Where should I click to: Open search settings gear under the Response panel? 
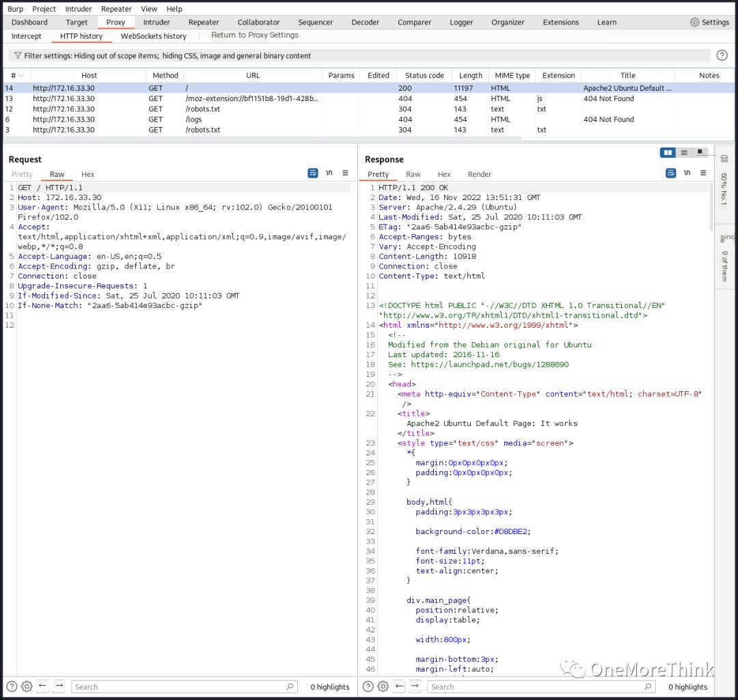tap(383, 686)
